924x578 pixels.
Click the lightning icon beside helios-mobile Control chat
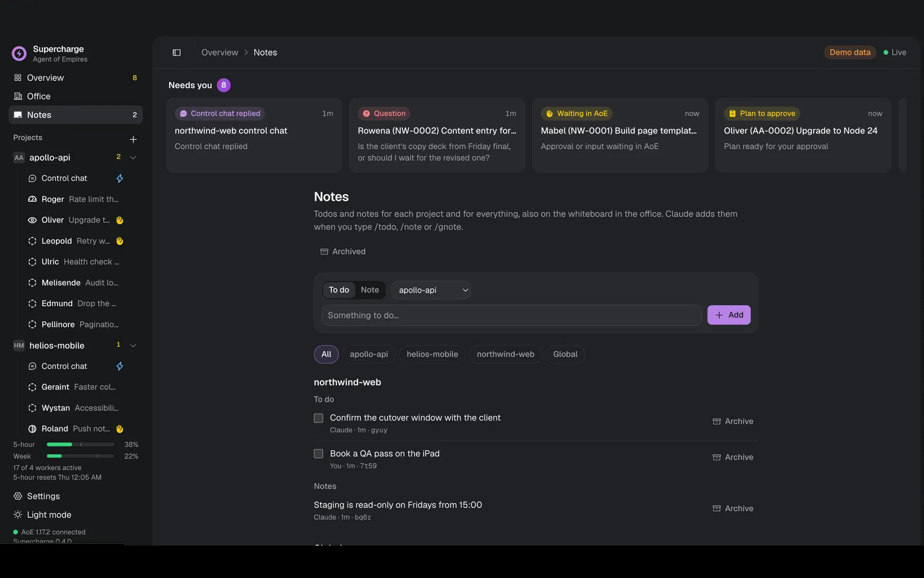120,366
